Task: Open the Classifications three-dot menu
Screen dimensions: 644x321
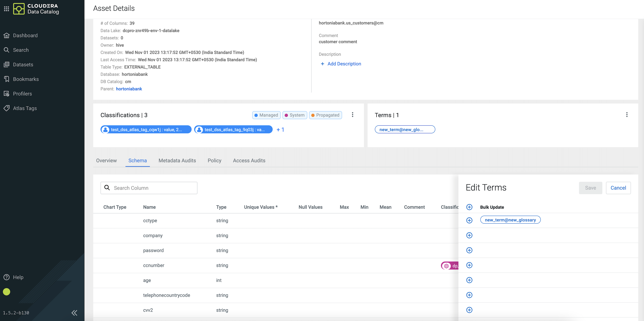Action: point(352,115)
